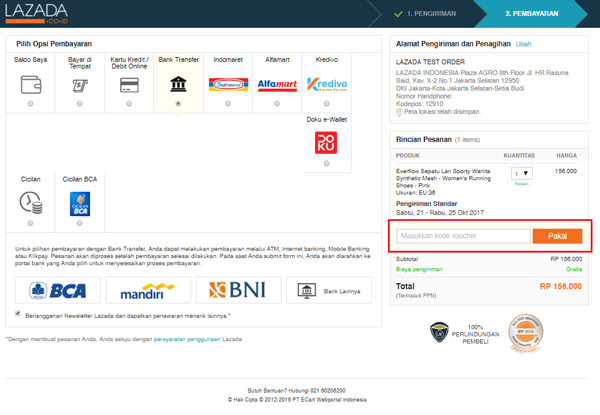Click the Subtotal label
Screen dimensions: 600x415
coord(407,259)
